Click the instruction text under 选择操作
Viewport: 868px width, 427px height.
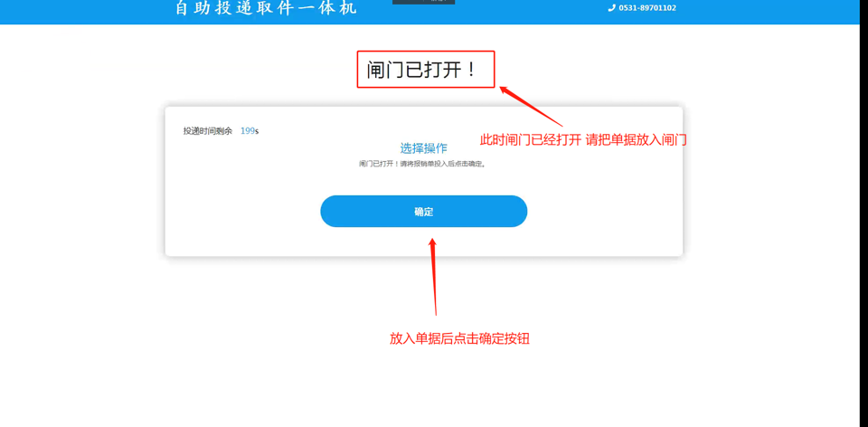pyautogui.click(x=423, y=164)
